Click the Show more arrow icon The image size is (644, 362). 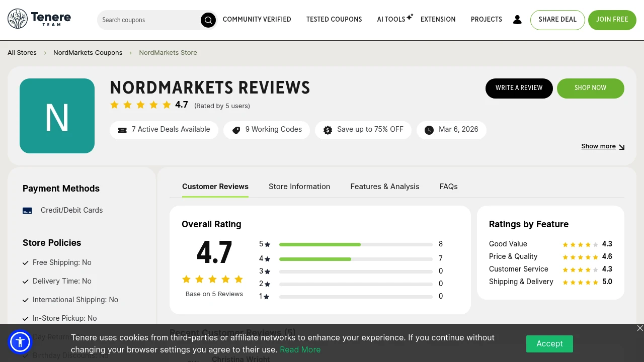click(x=622, y=147)
